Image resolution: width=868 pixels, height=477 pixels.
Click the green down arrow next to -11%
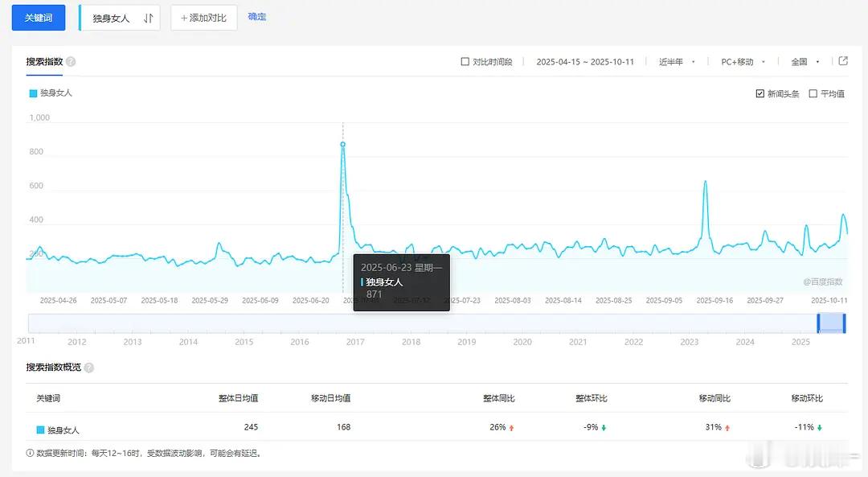819,428
